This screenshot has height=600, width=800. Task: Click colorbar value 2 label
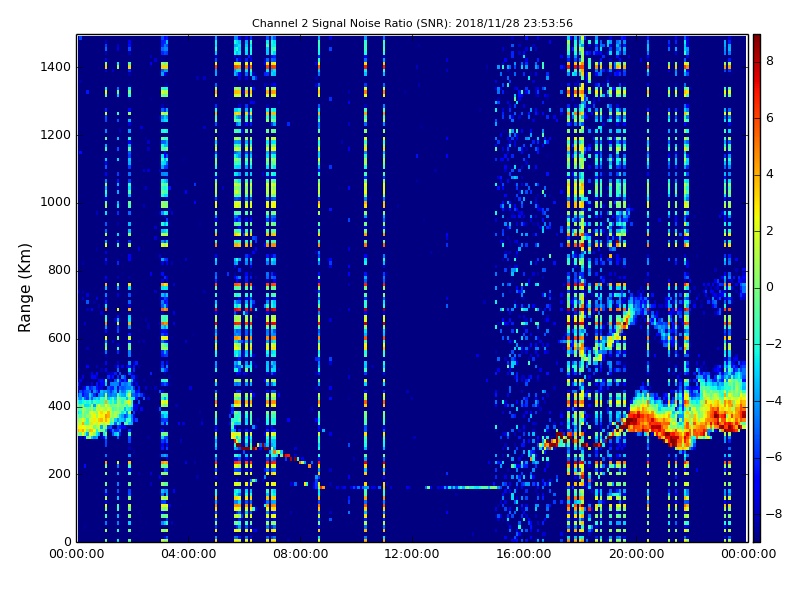click(770, 231)
